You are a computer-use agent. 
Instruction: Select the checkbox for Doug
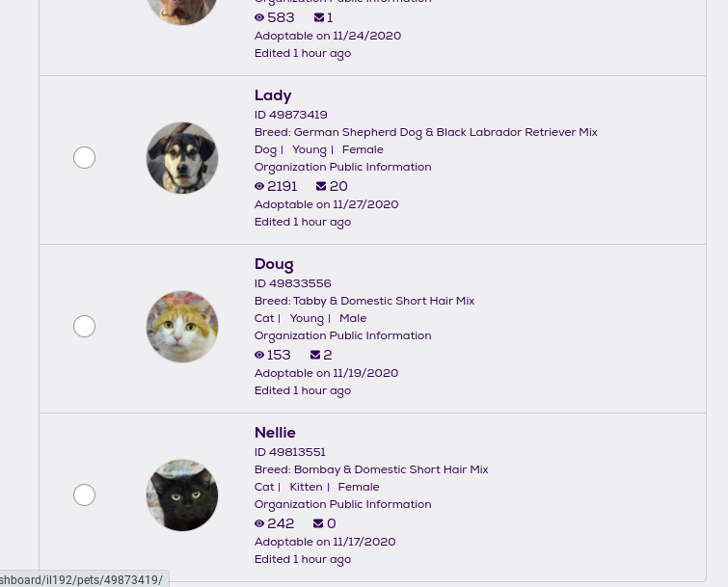(x=85, y=327)
